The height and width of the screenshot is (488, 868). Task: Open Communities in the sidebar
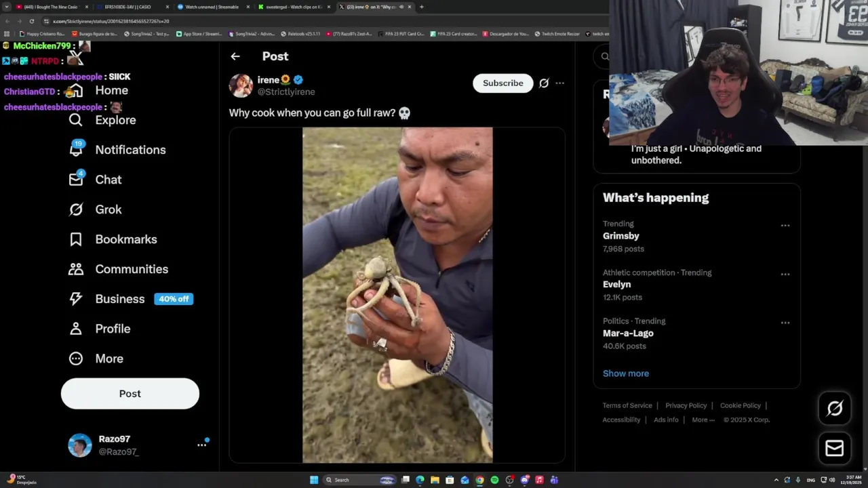click(x=118, y=269)
